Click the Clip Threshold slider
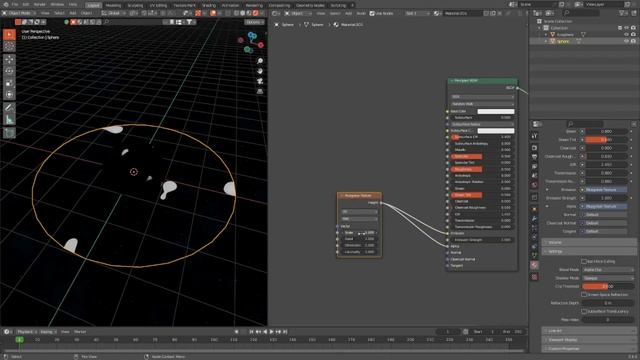 pos(608,286)
